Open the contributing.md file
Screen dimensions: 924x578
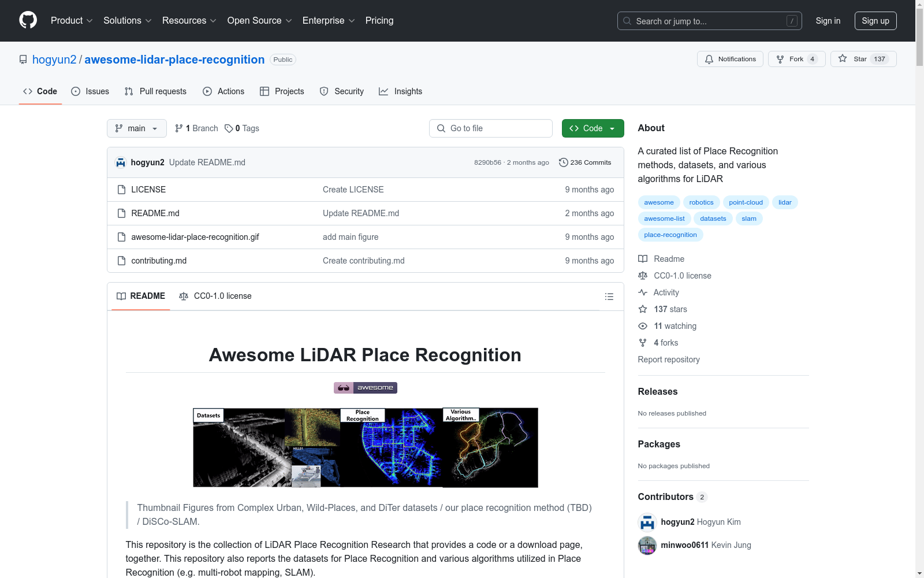tap(159, 261)
